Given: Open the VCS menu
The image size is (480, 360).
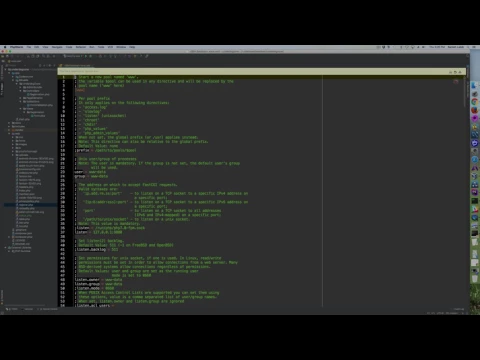Looking at the screenshot, I should [x=110, y=47].
